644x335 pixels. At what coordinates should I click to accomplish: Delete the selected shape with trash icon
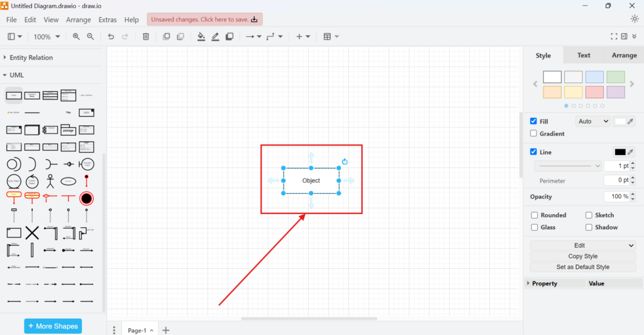(x=146, y=37)
